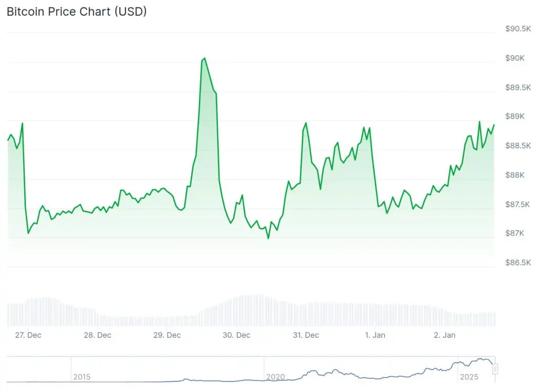
Task: Click the 2020 label in the navigator
Action: point(275,377)
